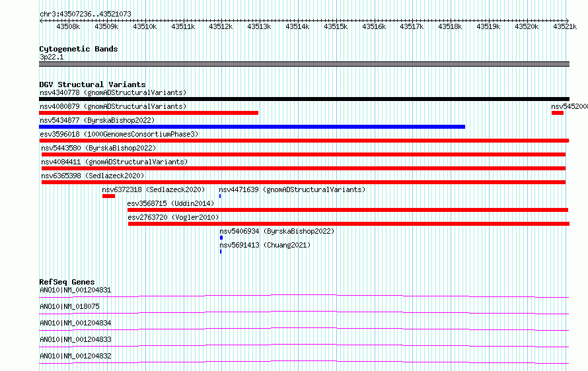Click the 43517k ruler position
The image size is (588, 371).
412,26
